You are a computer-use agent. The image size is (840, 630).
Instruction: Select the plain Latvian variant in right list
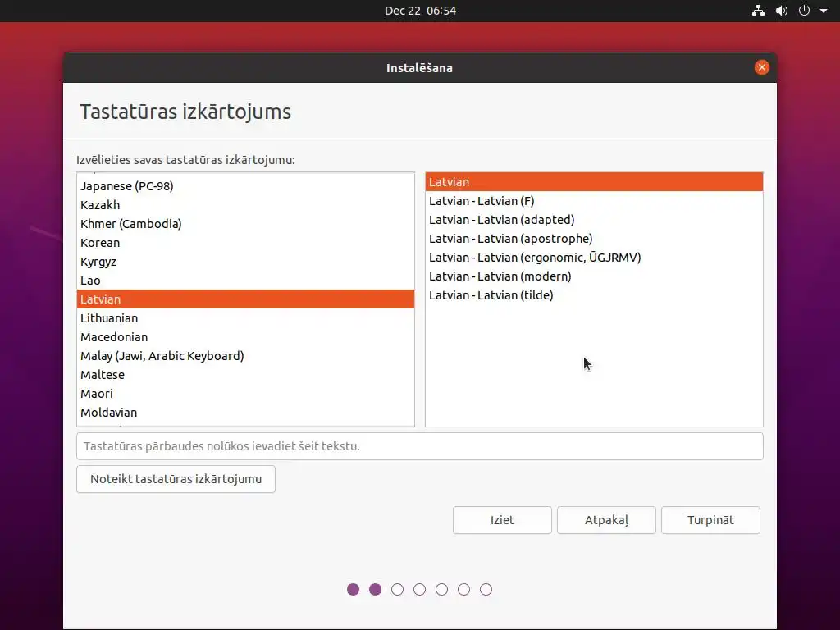click(x=594, y=182)
